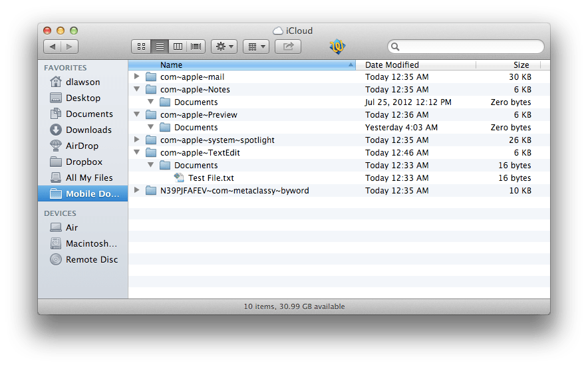Open the gear Action menu
588x367 pixels.
[224, 47]
